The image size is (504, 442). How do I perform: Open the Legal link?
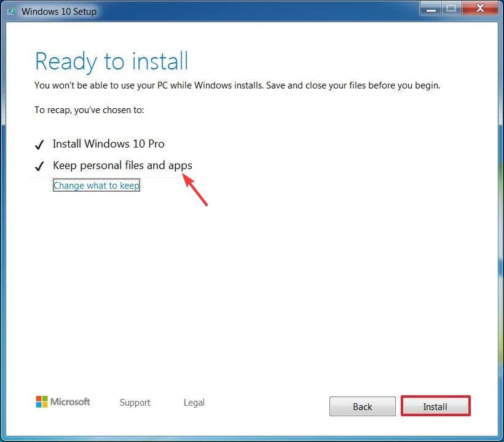tap(194, 403)
